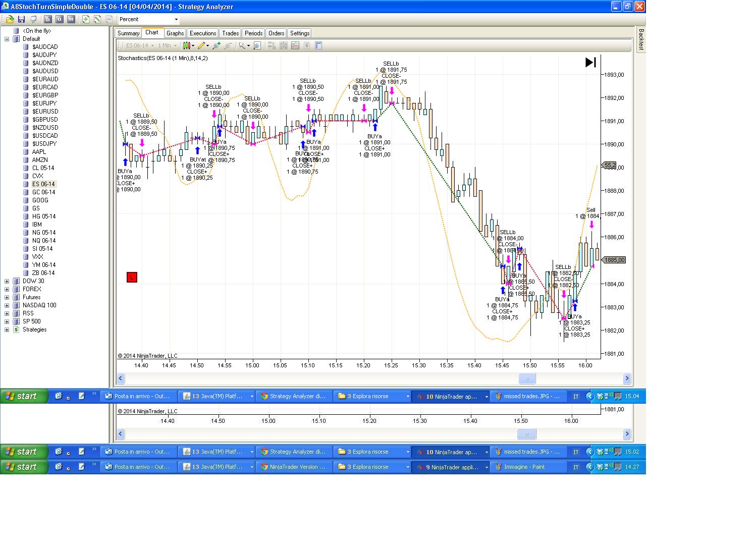Expand the RSS list
Screen dimensions: 756x549
pyautogui.click(x=7, y=313)
